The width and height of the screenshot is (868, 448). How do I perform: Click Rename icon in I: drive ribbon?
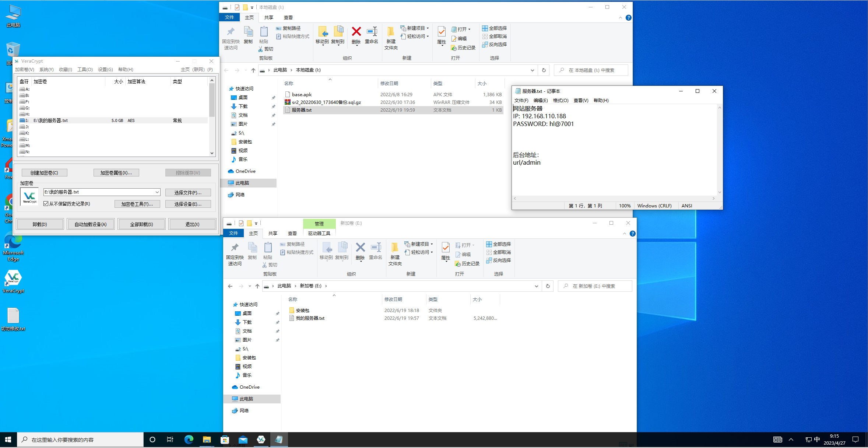(x=372, y=32)
